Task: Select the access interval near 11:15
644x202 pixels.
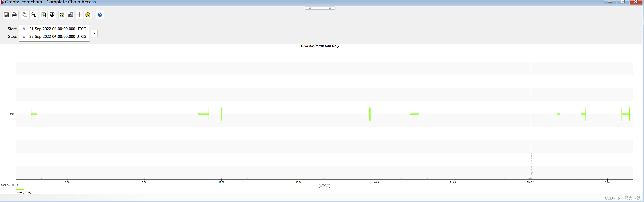Action: (x=203, y=114)
